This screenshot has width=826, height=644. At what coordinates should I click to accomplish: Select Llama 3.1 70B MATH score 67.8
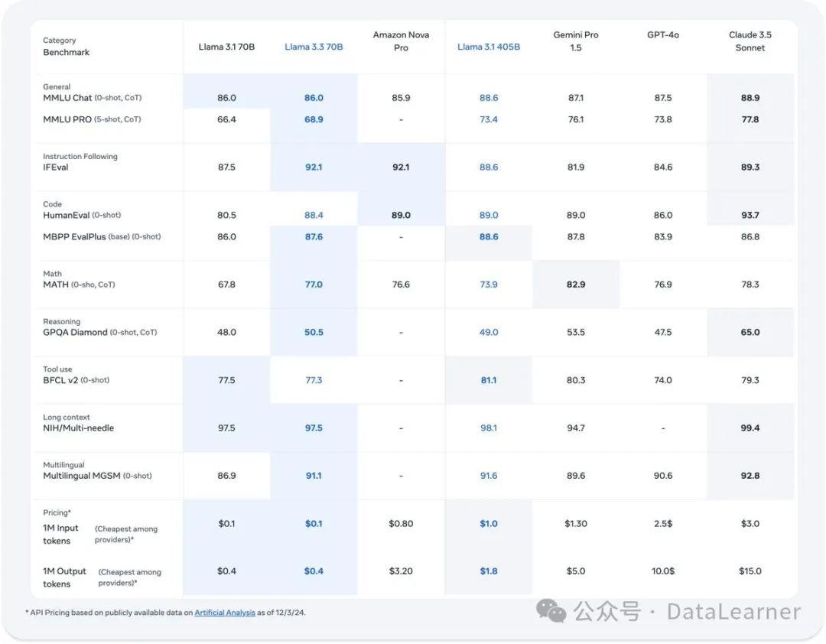click(226, 285)
